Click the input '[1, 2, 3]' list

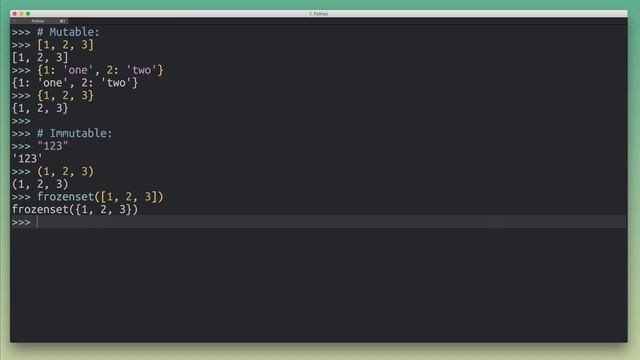[65, 44]
